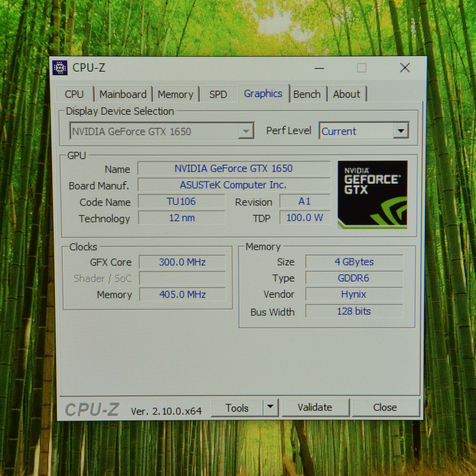Click the Code Name label
The height and width of the screenshot is (476, 476).
tap(105, 202)
